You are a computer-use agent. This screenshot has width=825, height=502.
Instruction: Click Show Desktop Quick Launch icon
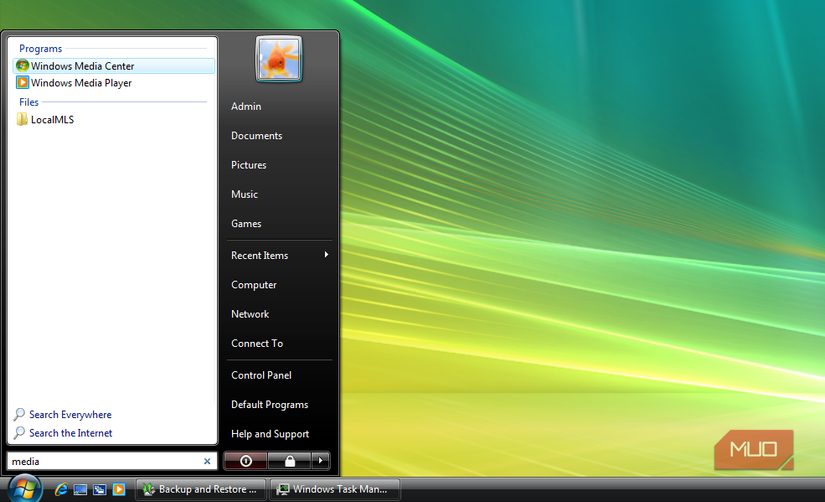coord(80,490)
